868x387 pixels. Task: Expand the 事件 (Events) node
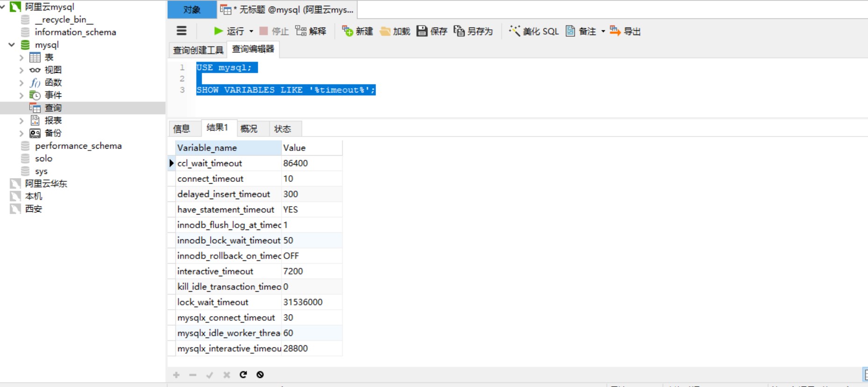click(x=22, y=95)
